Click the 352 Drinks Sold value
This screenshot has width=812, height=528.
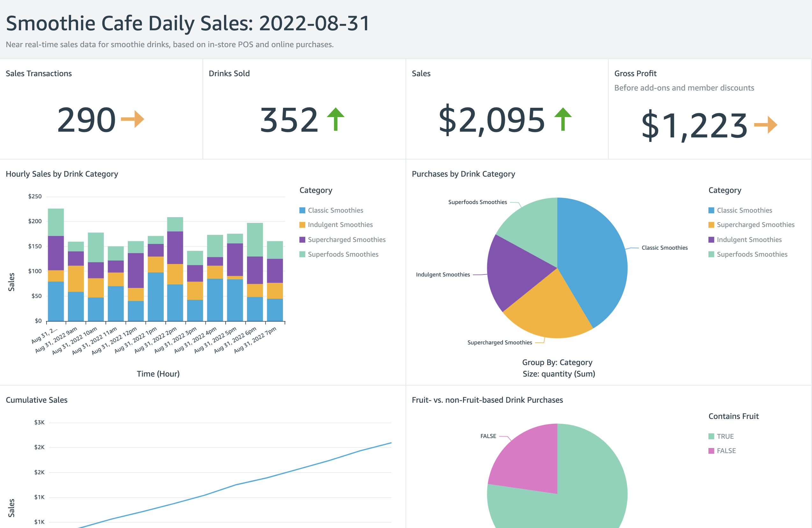tap(289, 120)
